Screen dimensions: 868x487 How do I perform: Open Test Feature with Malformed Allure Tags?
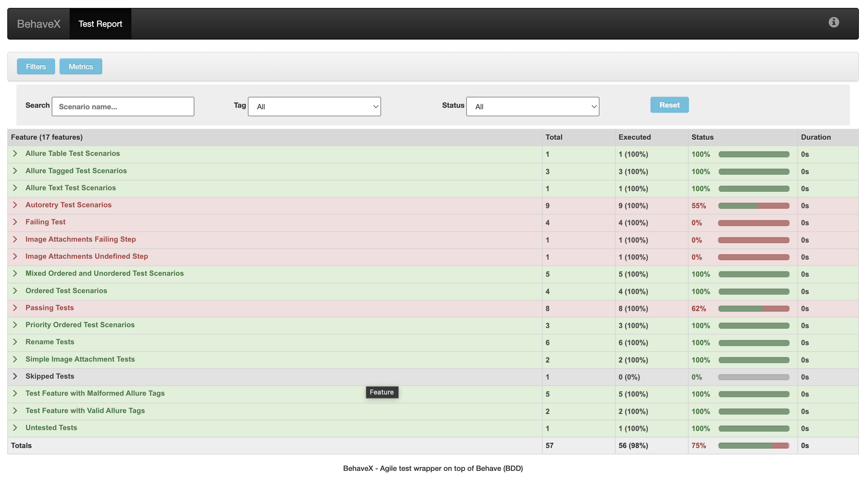click(95, 393)
